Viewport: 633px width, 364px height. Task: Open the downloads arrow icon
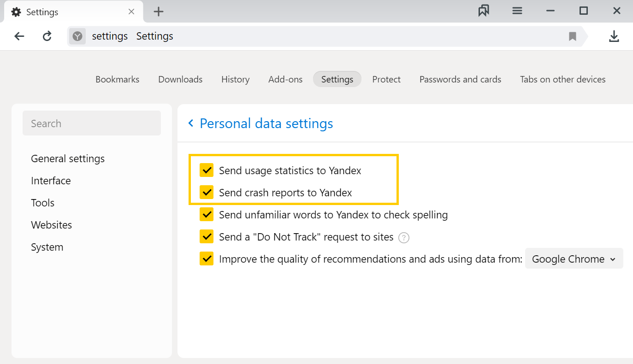614,36
